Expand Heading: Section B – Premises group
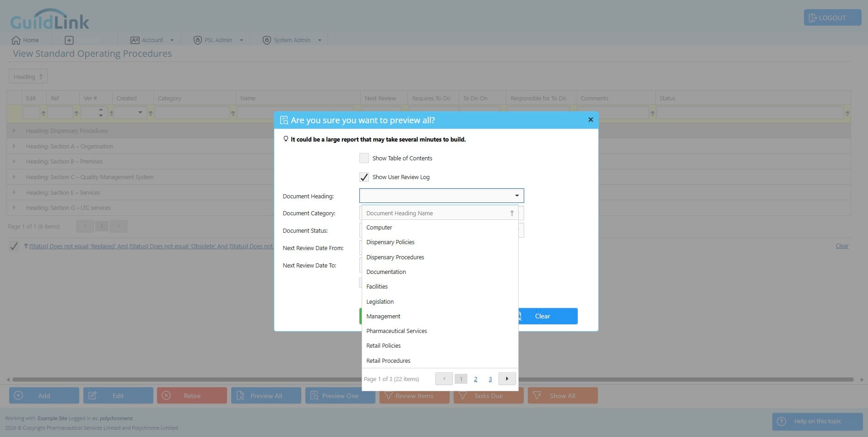This screenshot has height=437, width=868. [14, 161]
